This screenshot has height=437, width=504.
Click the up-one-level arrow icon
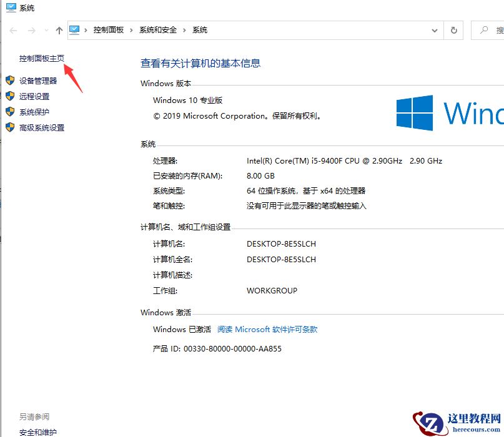tap(59, 29)
